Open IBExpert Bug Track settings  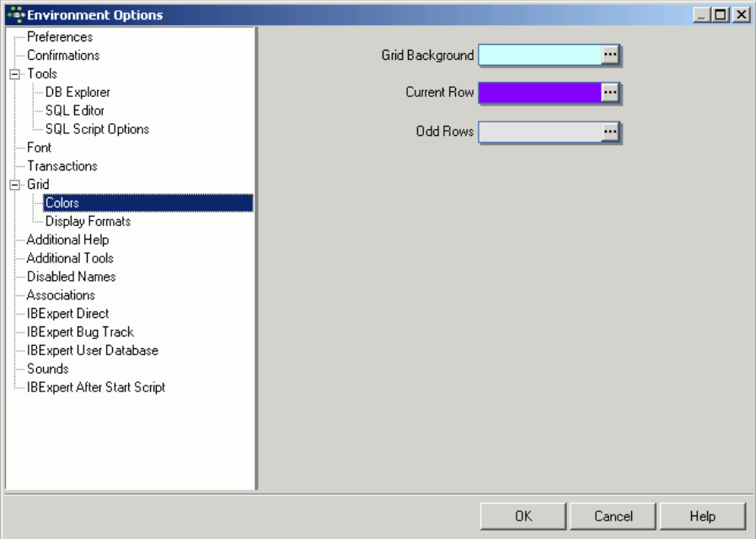[81, 332]
